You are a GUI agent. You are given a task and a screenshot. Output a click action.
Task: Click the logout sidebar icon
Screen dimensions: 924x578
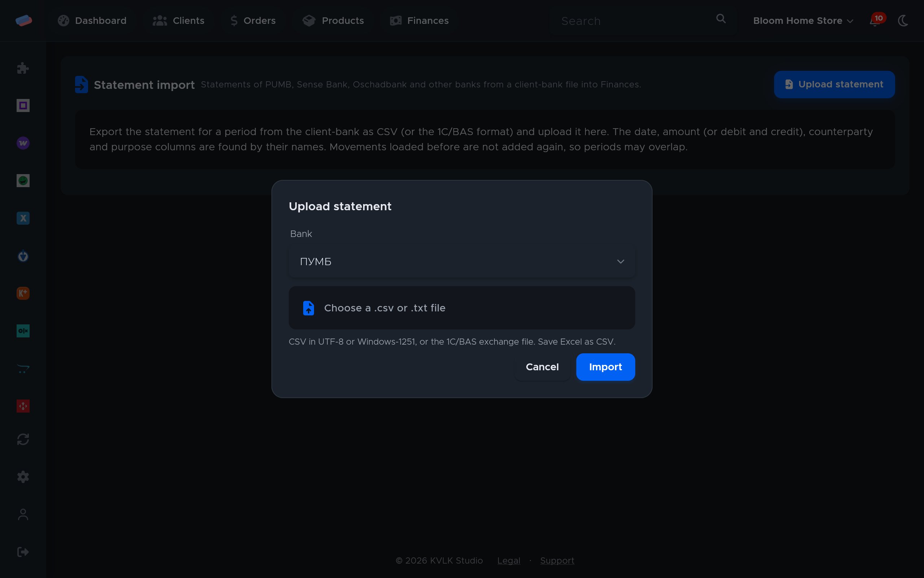coord(23,552)
